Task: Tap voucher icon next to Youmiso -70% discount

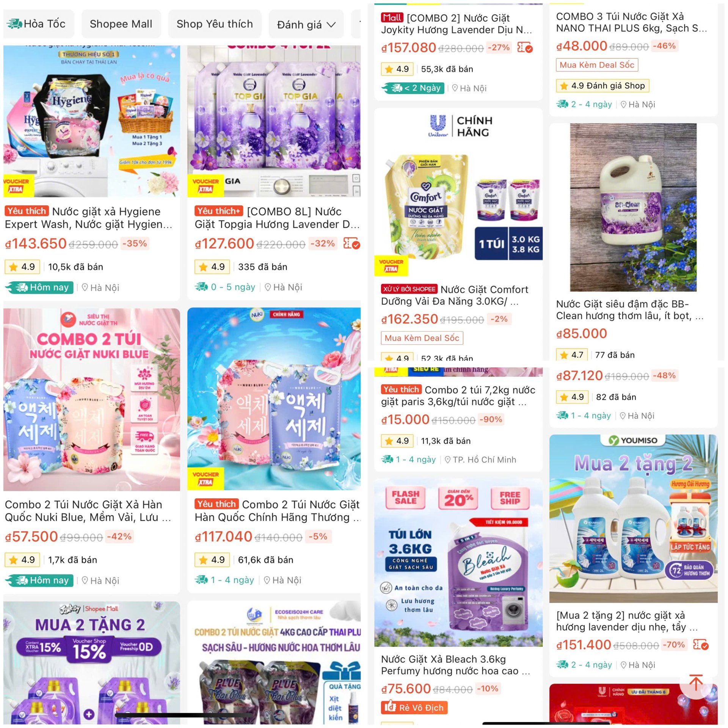Action: pyautogui.click(x=701, y=645)
